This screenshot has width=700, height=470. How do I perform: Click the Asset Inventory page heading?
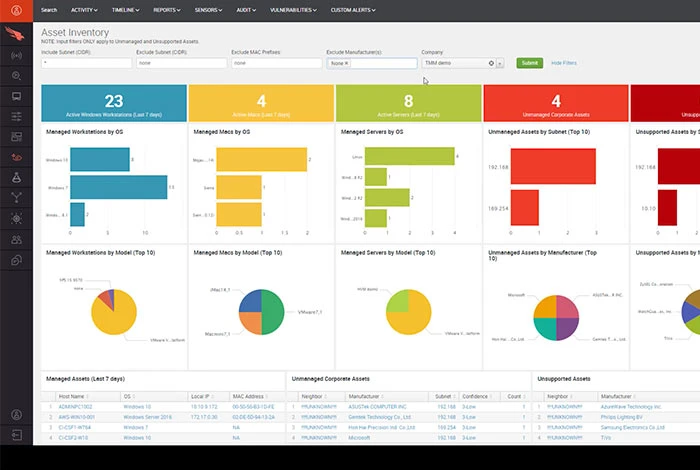click(x=75, y=33)
